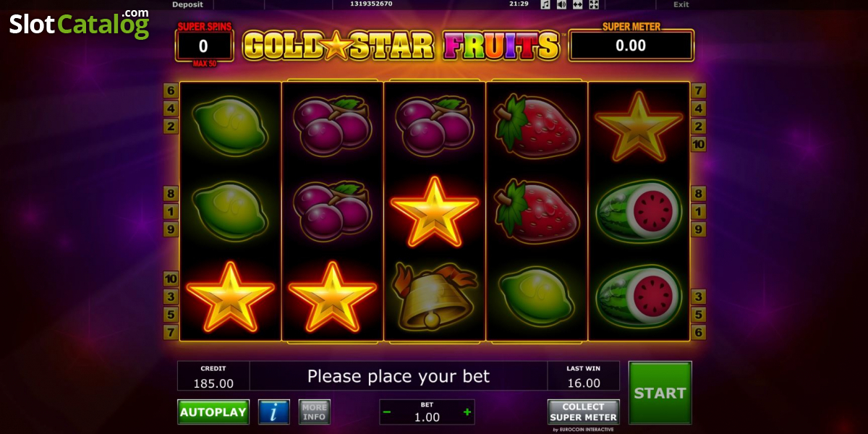Click the SlotCatalog logo
Viewport: 868px width, 434px height.
pyautogui.click(x=80, y=24)
